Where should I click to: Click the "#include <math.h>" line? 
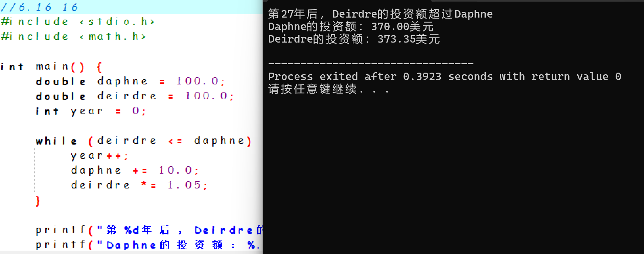(x=73, y=36)
